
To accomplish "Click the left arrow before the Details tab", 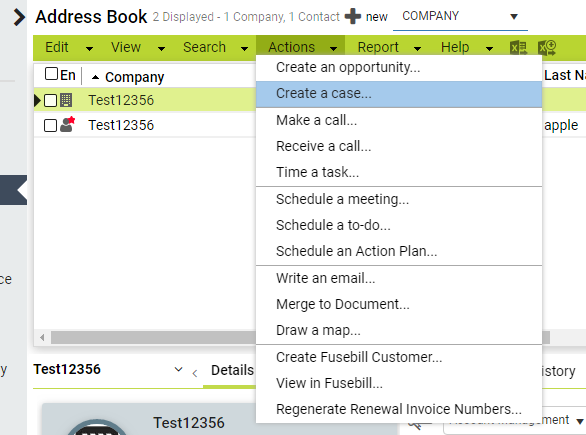I will click(195, 373).
